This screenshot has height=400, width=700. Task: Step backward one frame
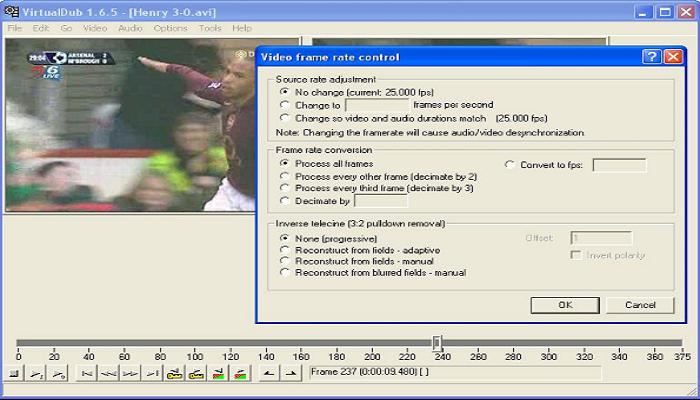(108, 373)
